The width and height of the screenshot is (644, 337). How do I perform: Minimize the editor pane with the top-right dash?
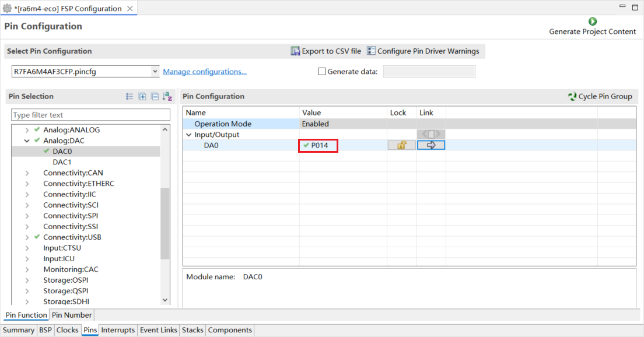click(622, 6)
